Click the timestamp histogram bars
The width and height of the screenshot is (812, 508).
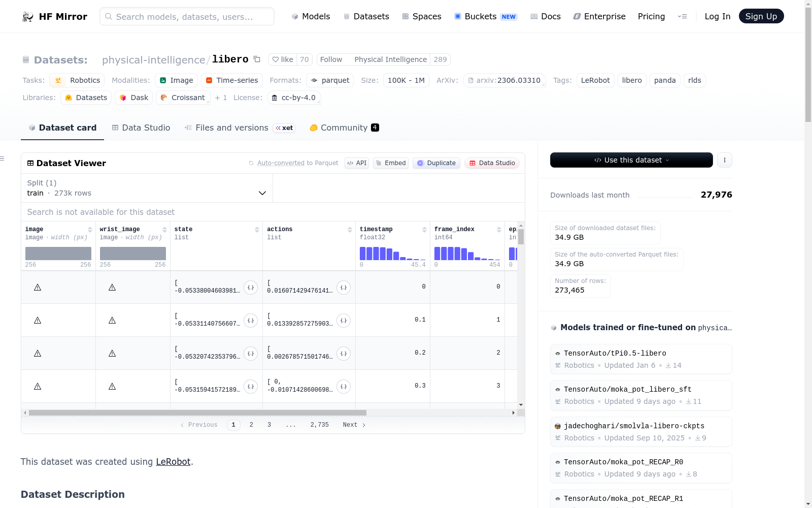click(x=393, y=253)
